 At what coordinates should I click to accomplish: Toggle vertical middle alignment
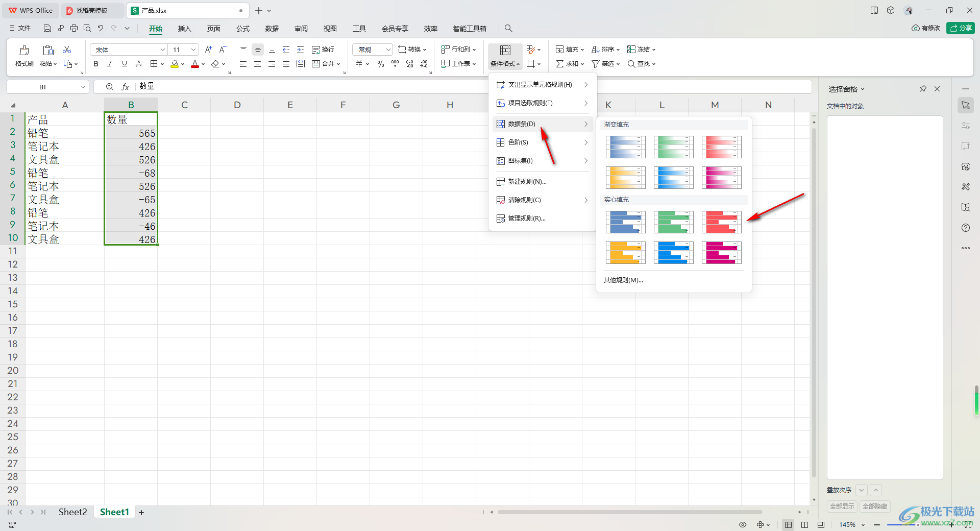pyautogui.click(x=257, y=50)
